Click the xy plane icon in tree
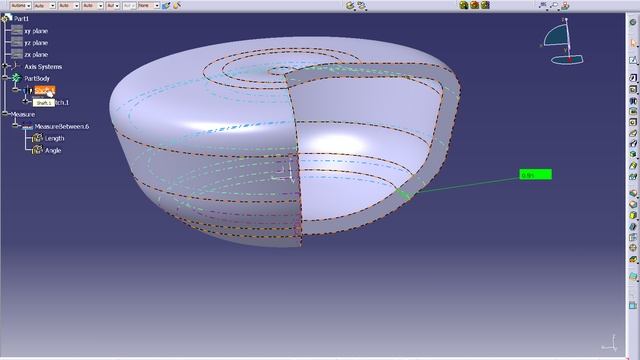The width and height of the screenshot is (640, 360). [17, 31]
